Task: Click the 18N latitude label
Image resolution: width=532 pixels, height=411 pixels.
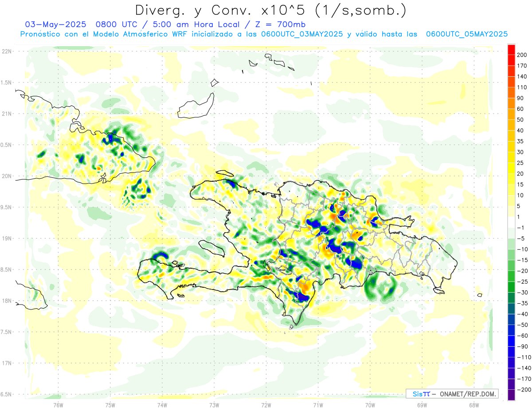Action: click(7, 301)
